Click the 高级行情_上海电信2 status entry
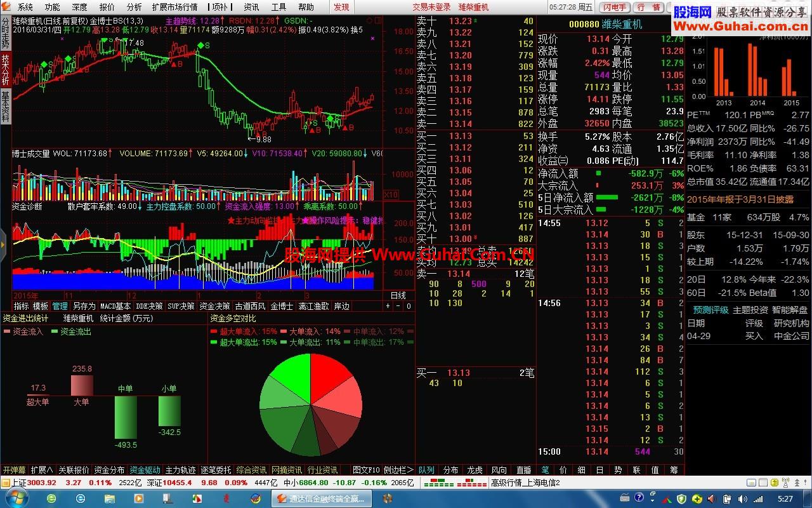812x508 pixels. (x=525, y=483)
